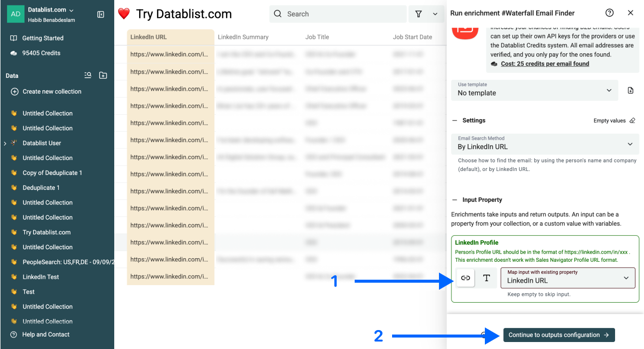This screenshot has height=349, width=644.
Task: Open Help and Contact menu item
Action: coord(45,335)
